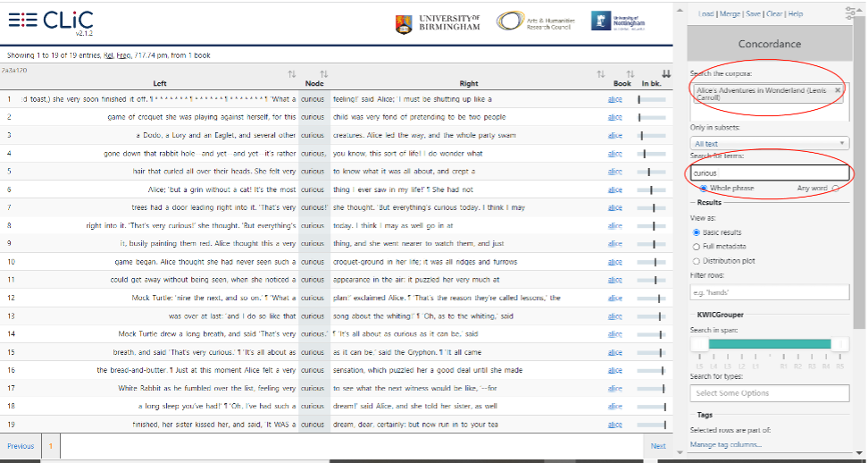Remove Alice's Adventures in Wonderland from corpora
868x463 pixels.
tap(838, 90)
